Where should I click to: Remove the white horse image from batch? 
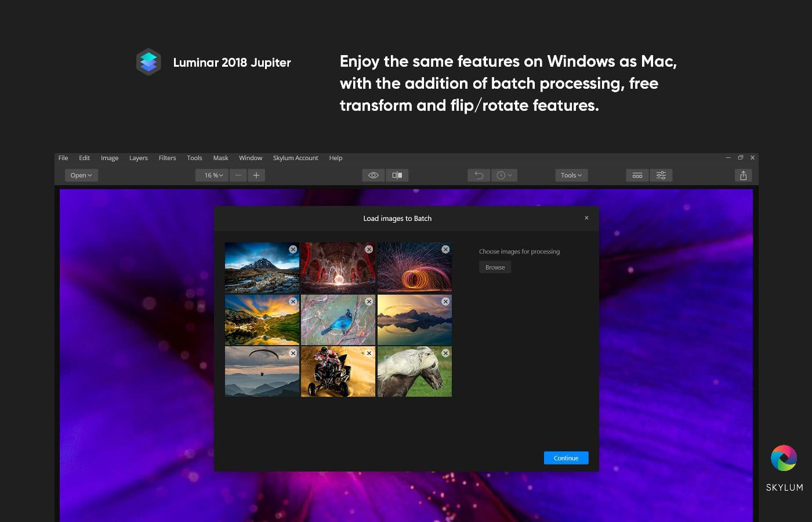(445, 353)
